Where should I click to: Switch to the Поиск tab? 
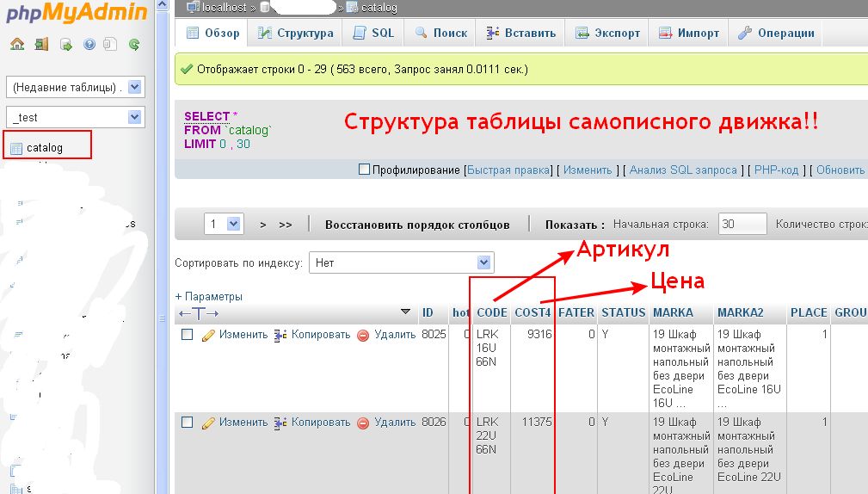(x=441, y=33)
